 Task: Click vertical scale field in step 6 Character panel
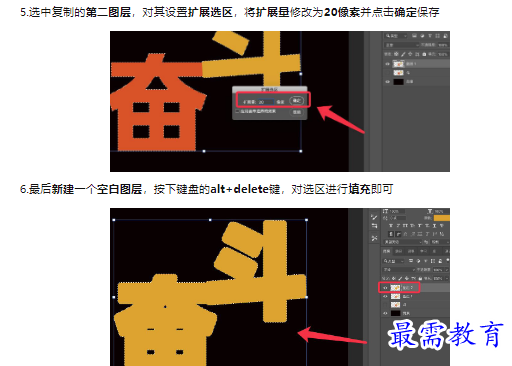[x=397, y=212]
